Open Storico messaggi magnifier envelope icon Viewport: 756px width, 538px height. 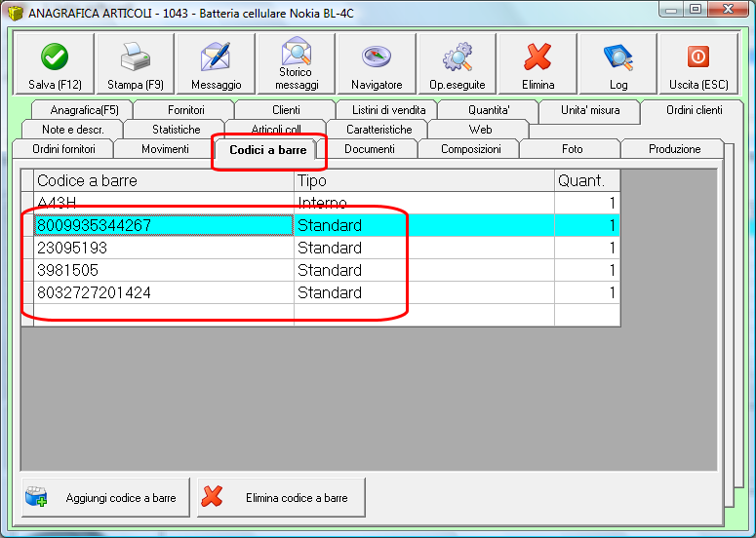point(297,51)
